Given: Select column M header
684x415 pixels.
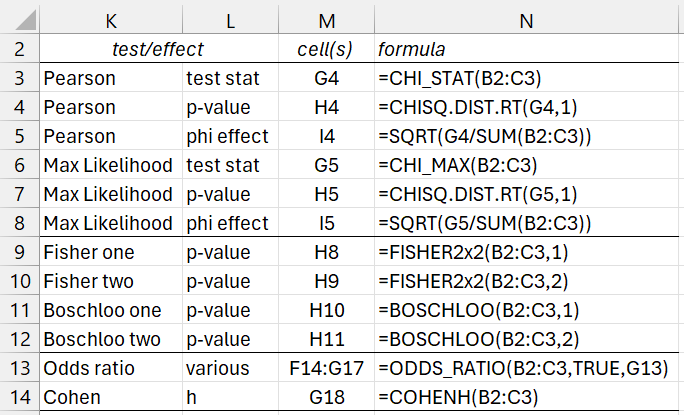Looking at the screenshot, I should [x=325, y=17].
